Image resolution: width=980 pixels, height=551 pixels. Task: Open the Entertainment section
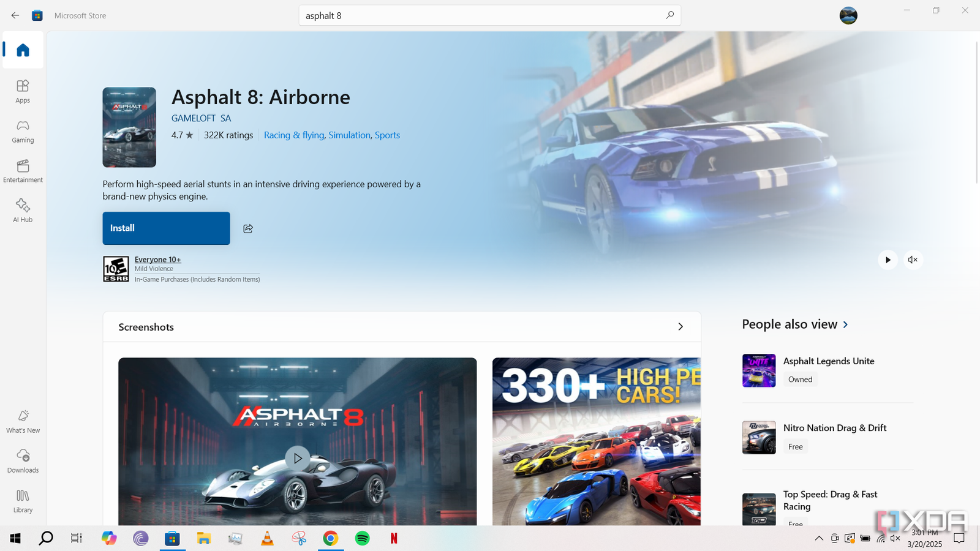point(23,171)
